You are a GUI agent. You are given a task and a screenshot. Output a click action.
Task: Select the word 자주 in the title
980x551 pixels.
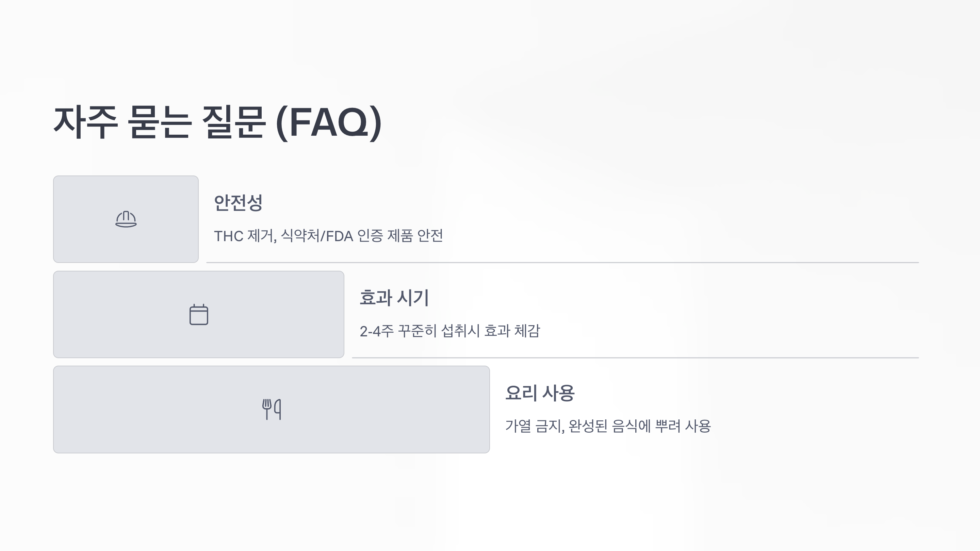click(x=86, y=122)
